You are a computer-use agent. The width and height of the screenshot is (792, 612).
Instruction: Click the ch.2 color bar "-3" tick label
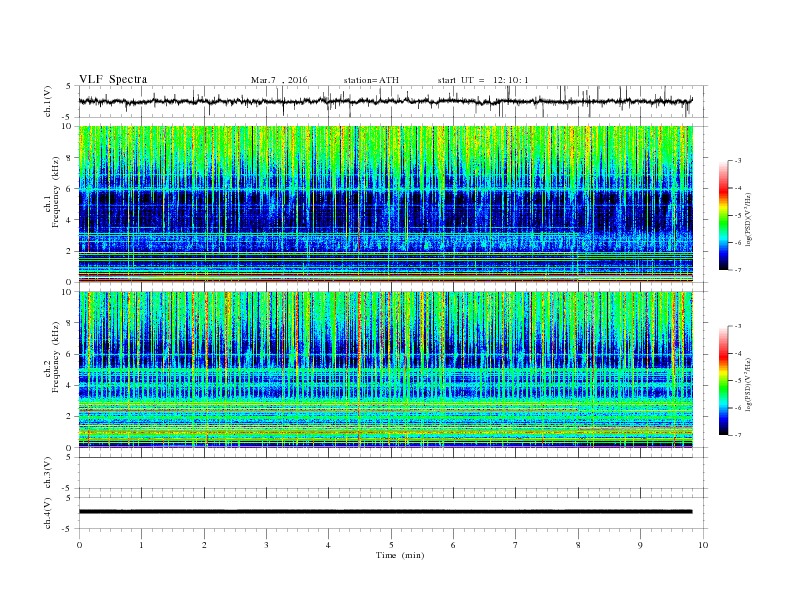[738, 326]
